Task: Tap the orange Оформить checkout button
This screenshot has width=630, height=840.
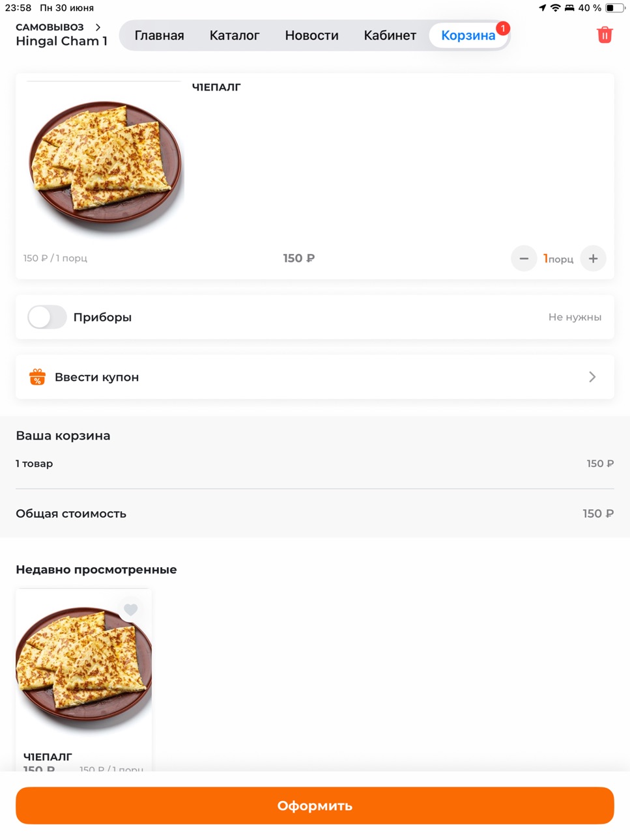Action: pos(315,805)
